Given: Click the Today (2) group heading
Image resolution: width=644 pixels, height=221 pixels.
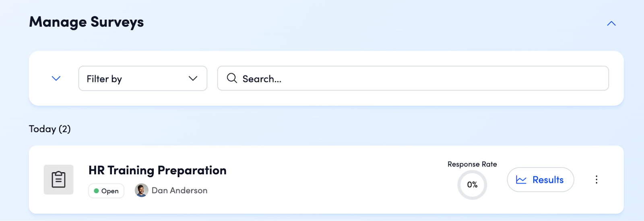Looking at the screenshot, I should tap(50, 129).
